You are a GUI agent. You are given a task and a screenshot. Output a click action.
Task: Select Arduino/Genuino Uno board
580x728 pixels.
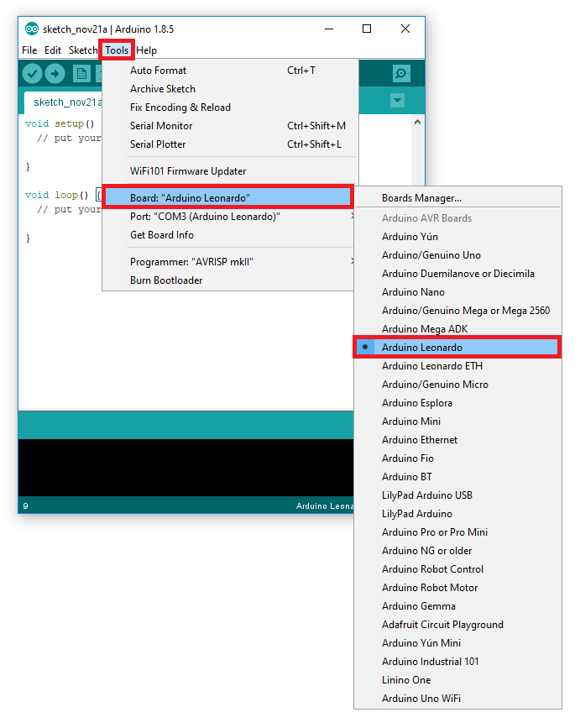[x=457, y=255]
